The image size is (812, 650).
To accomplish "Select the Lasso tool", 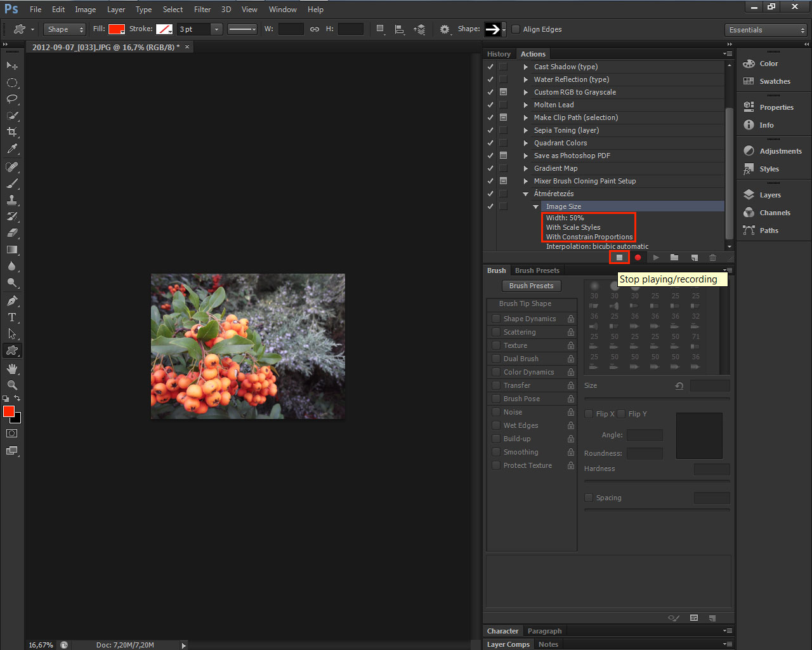I will [x=12, y=99].
